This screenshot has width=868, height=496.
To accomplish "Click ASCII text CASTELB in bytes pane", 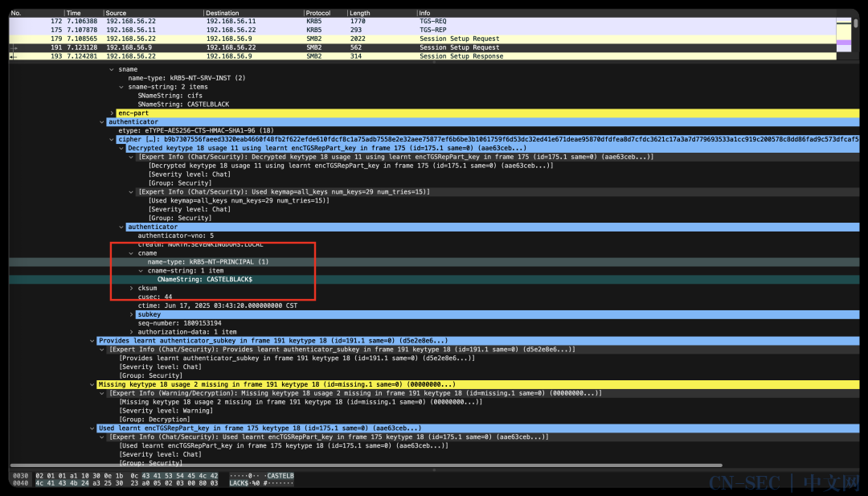I will (280, 476).
